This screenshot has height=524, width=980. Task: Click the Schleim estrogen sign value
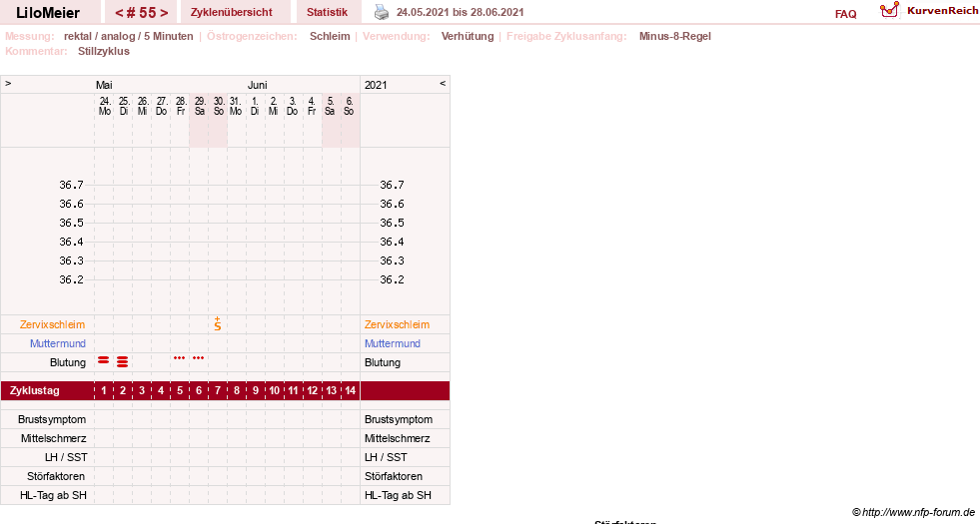point(330,36)
